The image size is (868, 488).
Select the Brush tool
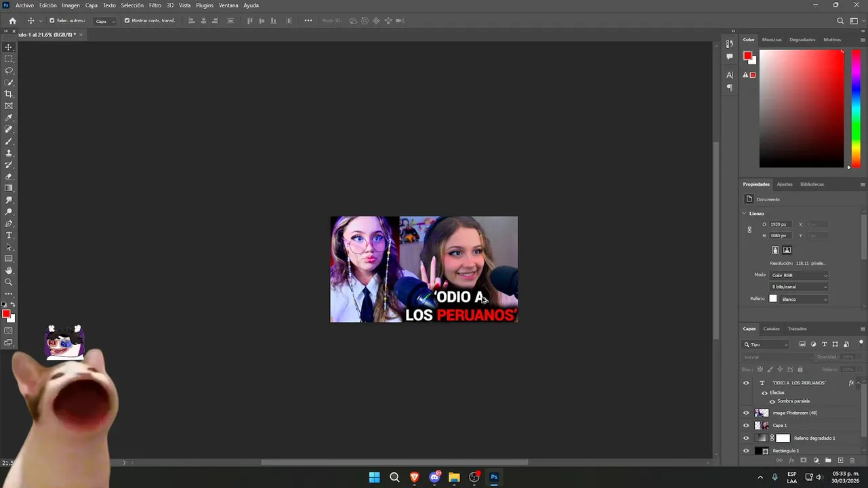9,141
